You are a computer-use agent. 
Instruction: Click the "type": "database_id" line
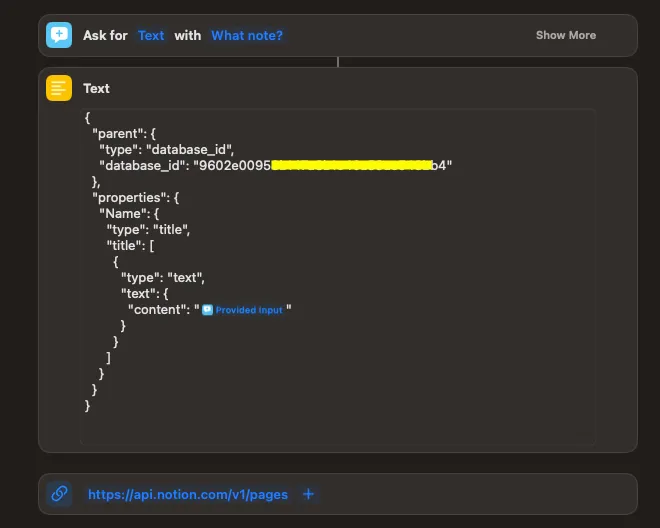[x=167, y=149]
